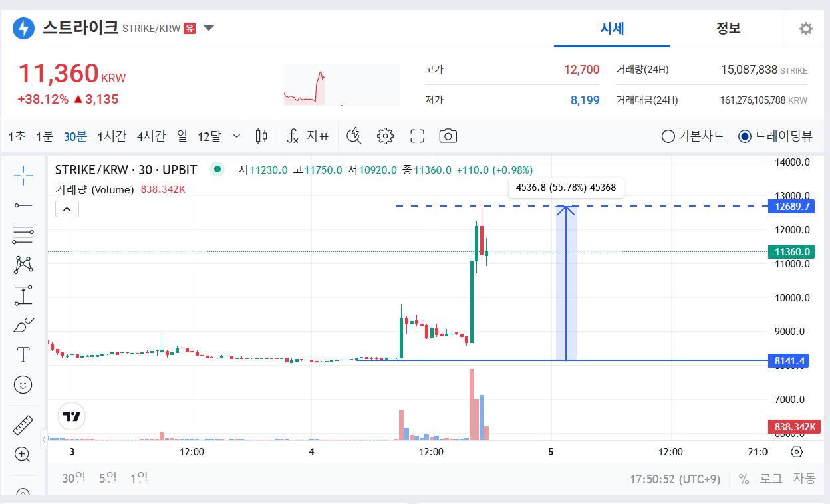Click the TradingView logo on chart
Image resolution: width=830 pixels, height=504 pixels.
pyautogui.click(x=72, y=416)
